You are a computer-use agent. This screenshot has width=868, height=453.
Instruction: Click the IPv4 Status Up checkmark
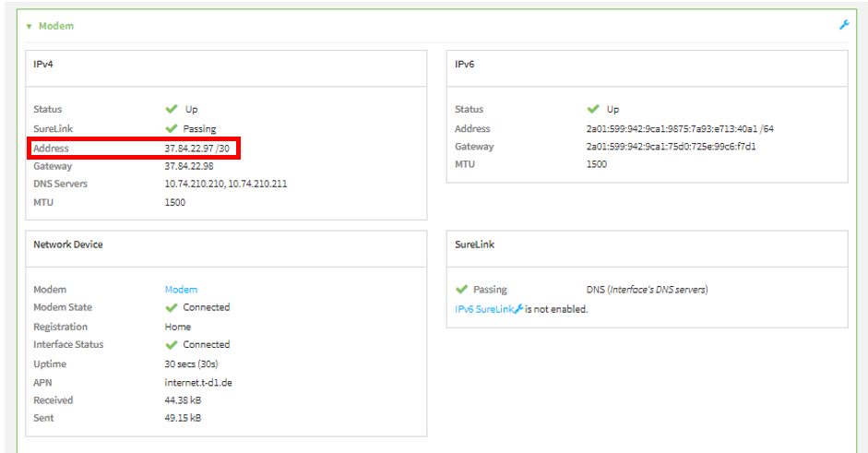[x=171, y=109]
